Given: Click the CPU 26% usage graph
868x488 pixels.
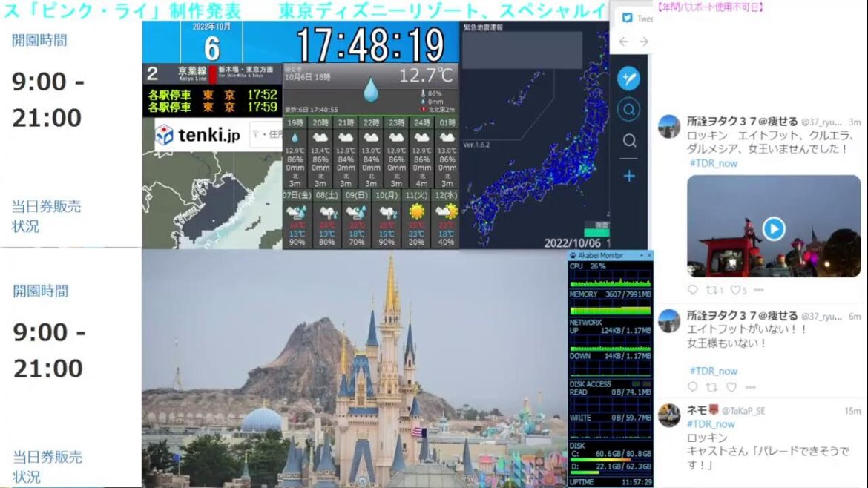Looking at the screenshot, I should pyautogui.click(x=611, y=279).
